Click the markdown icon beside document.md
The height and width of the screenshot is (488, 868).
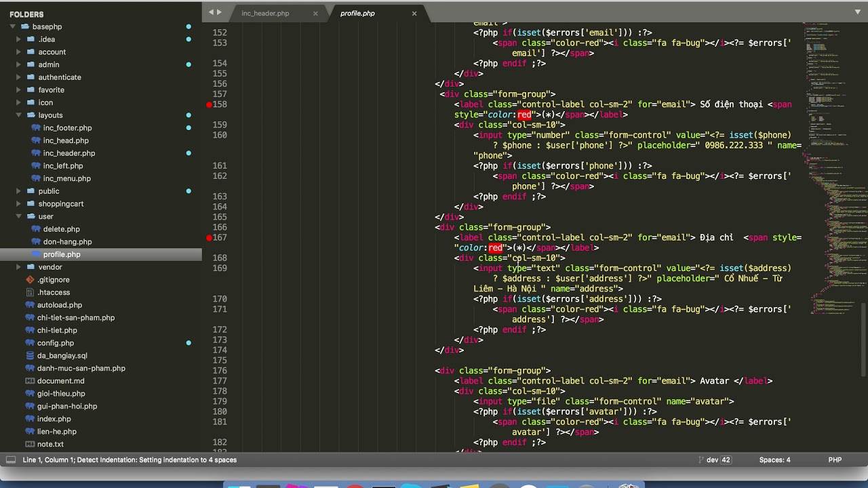click(30, 381)
